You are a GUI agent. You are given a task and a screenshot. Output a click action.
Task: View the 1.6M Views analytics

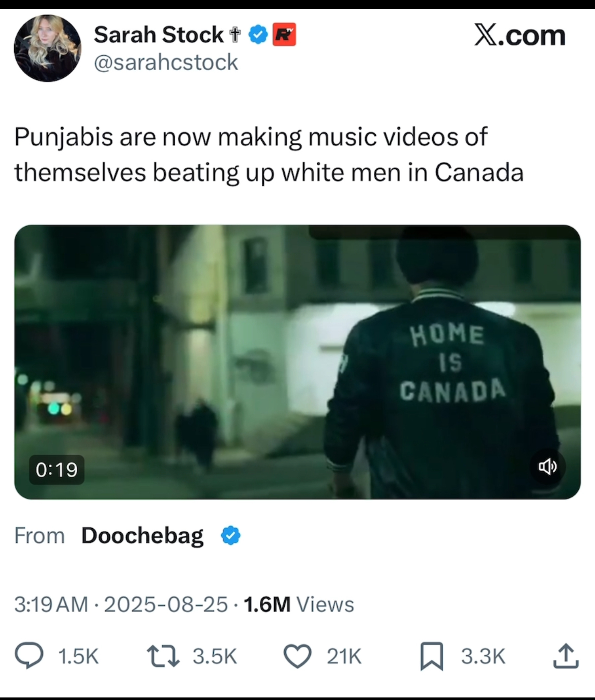299,604
